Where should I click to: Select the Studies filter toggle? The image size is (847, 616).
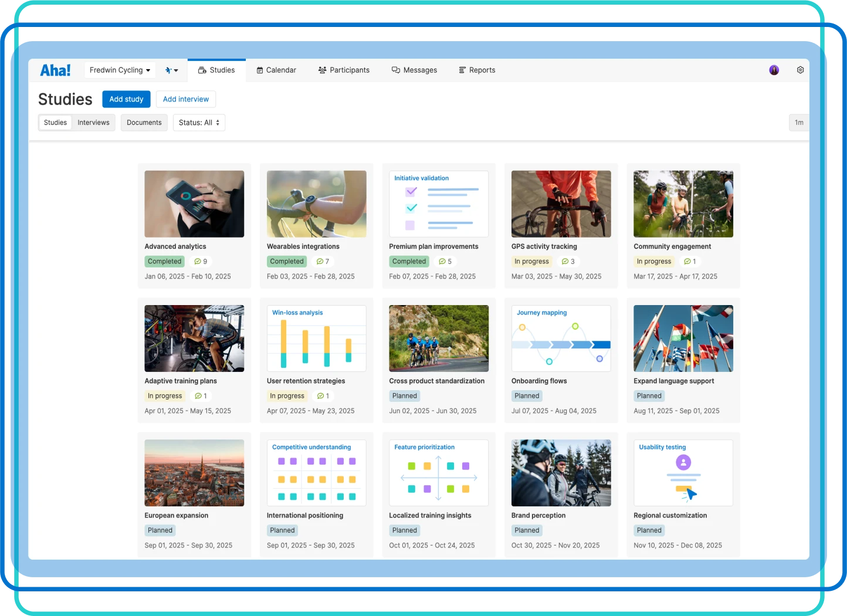55,123
